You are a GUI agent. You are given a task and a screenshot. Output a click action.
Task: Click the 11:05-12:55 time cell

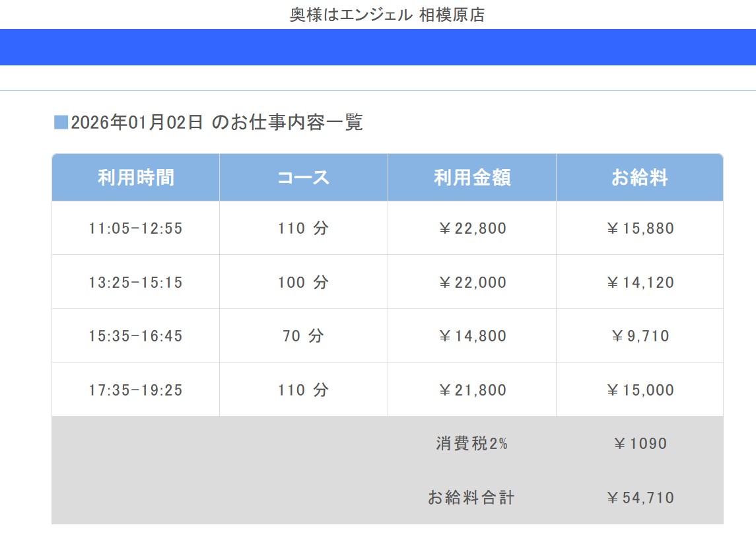(135, 228)
